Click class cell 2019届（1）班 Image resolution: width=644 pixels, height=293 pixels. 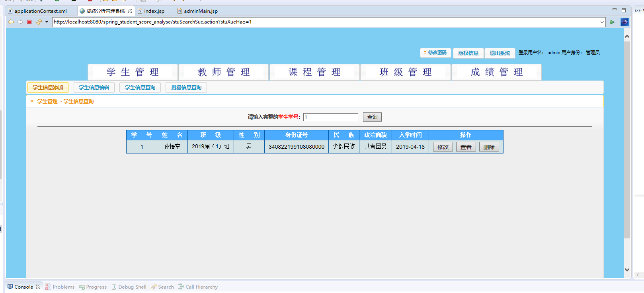pos(211,147)
